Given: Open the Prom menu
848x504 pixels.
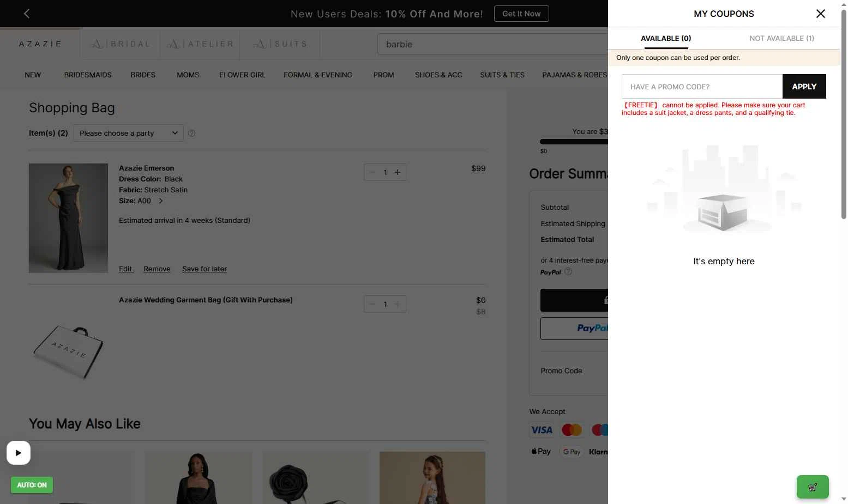Looking at the screenshot, I should [383, 75].
